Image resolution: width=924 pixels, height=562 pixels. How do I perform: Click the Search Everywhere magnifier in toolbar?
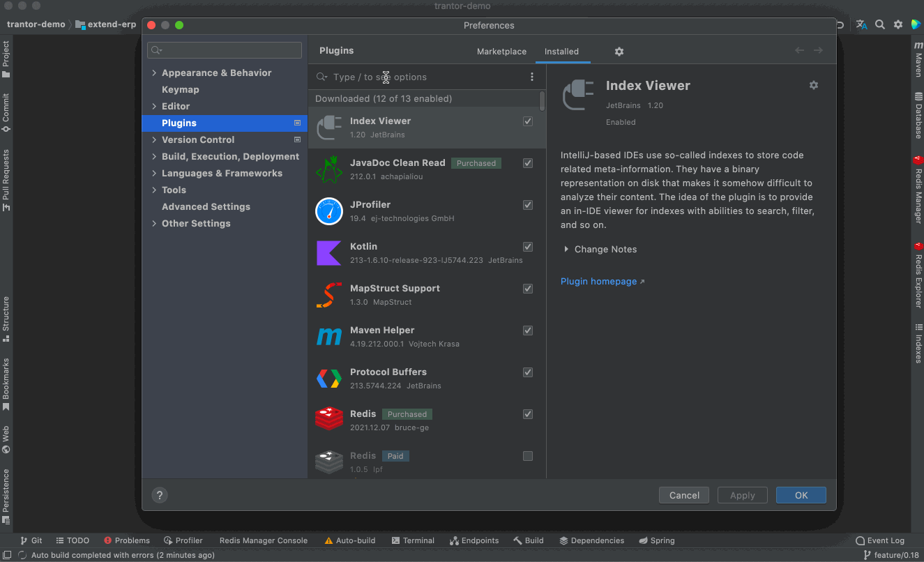(x=880, y=24)
